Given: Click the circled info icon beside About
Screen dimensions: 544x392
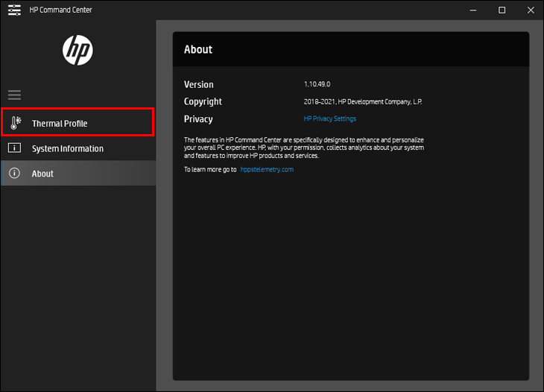Looking at the screenshot, I should coord(14,174).
